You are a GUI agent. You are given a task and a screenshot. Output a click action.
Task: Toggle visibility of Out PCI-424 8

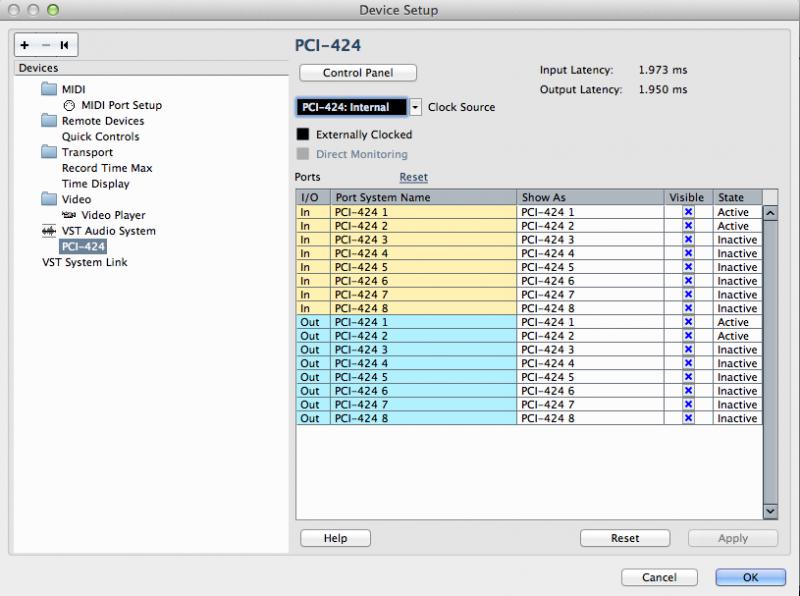click(688, 418)
